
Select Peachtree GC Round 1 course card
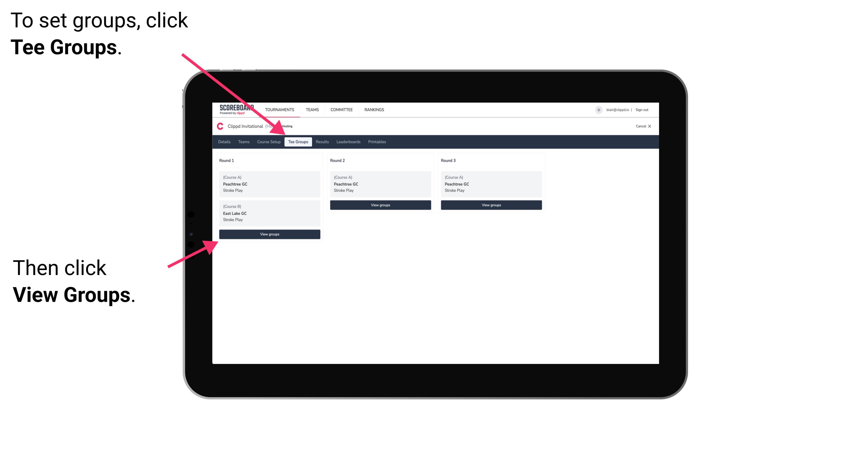point(269,184)
